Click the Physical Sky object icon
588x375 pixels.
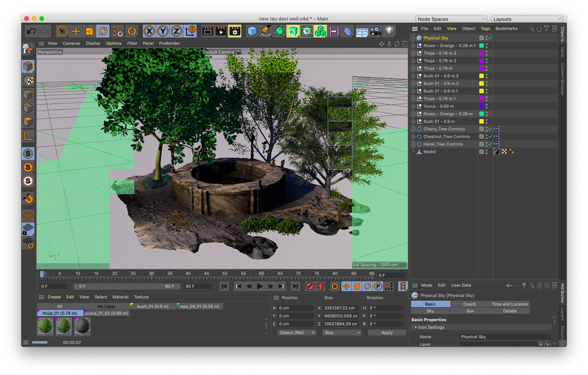click(x=419, y=38)
